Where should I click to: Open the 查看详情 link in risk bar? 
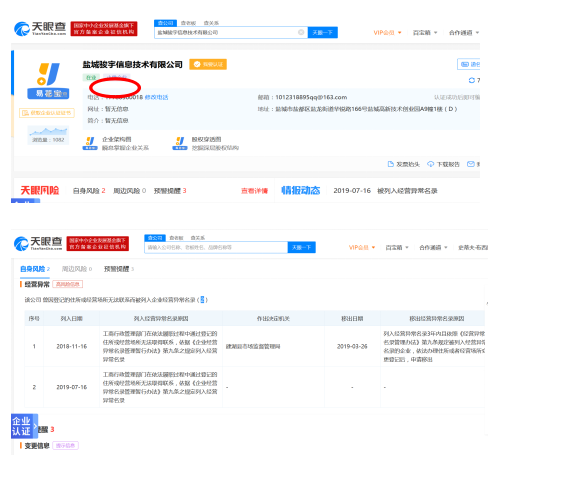pos(254,191)
